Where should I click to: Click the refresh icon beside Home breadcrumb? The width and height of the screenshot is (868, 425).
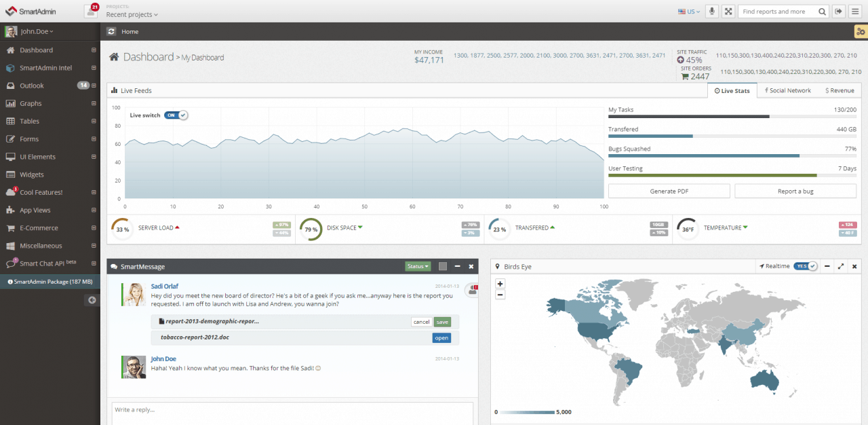[112, 31]
